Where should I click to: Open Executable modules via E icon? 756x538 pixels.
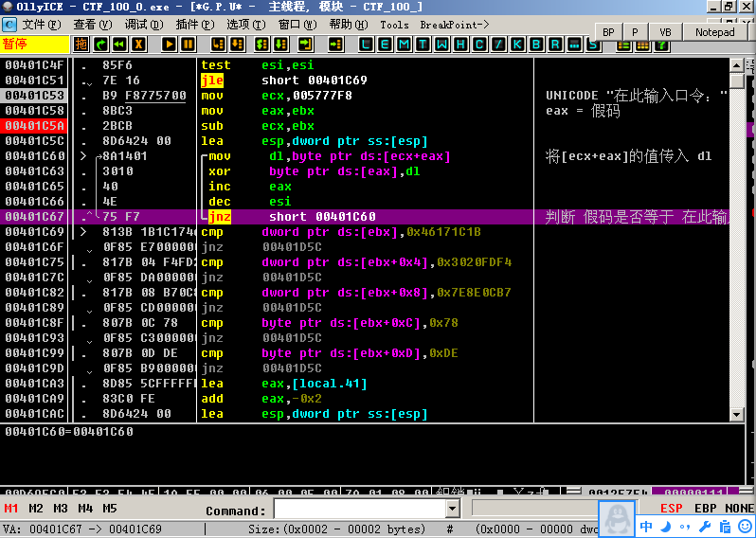pyautogui.click(x=385, y=44)
